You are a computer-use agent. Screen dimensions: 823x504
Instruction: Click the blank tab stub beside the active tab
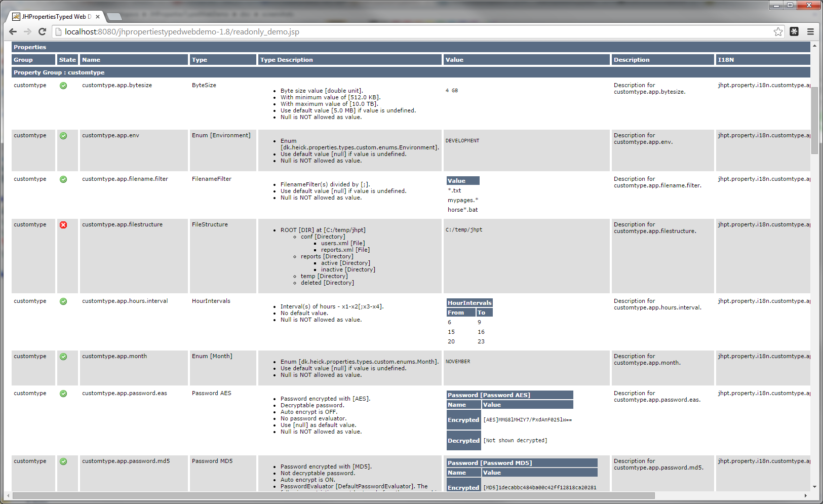114,16
